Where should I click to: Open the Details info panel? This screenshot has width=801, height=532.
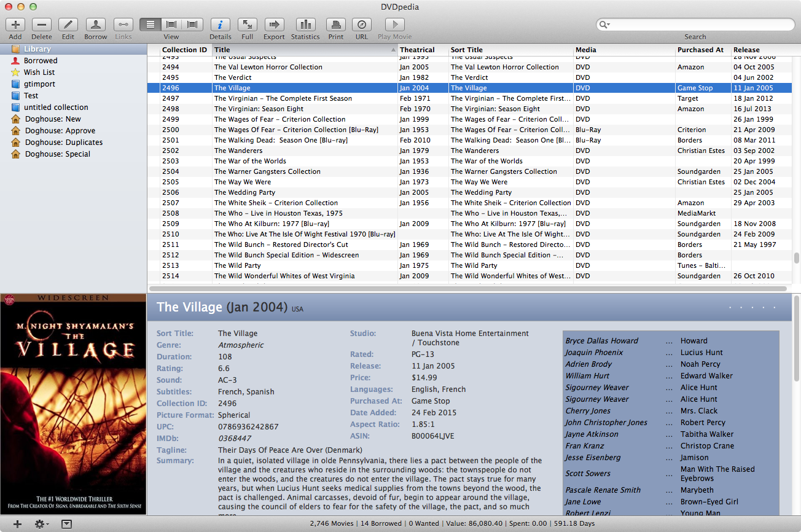click(221, 25)
